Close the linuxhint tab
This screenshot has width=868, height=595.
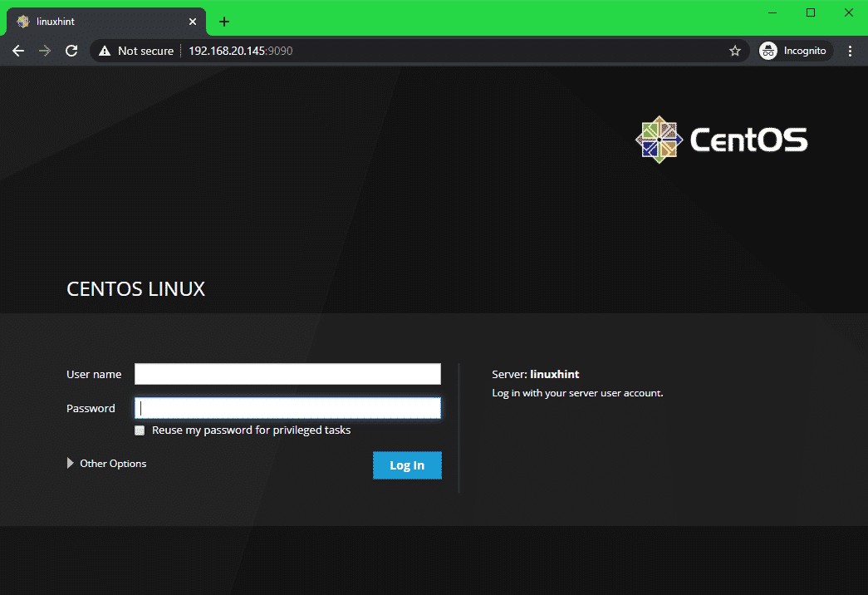(x=192, y=22)
